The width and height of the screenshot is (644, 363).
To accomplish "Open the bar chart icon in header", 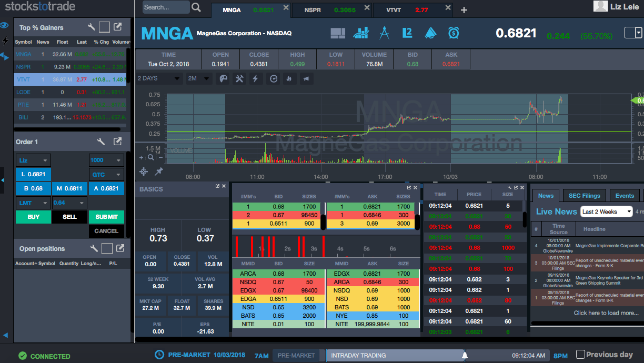I will pyautogui.click(x=361, y=33).
